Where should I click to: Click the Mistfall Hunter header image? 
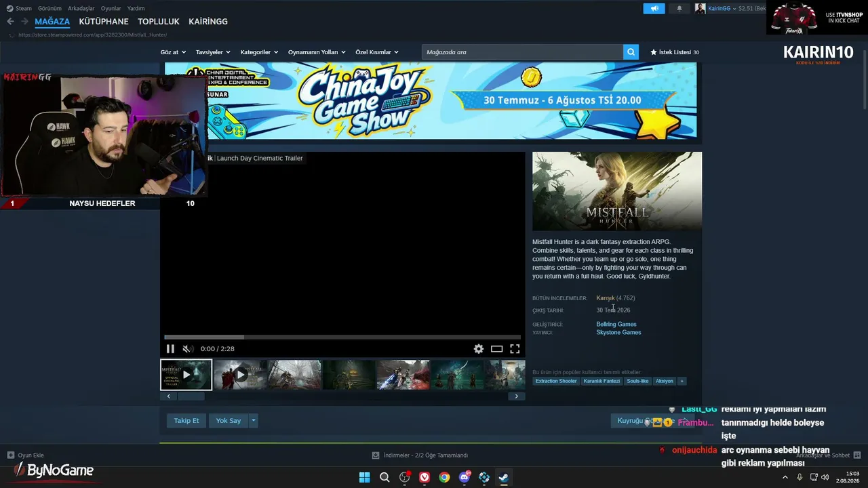[617, 191]
